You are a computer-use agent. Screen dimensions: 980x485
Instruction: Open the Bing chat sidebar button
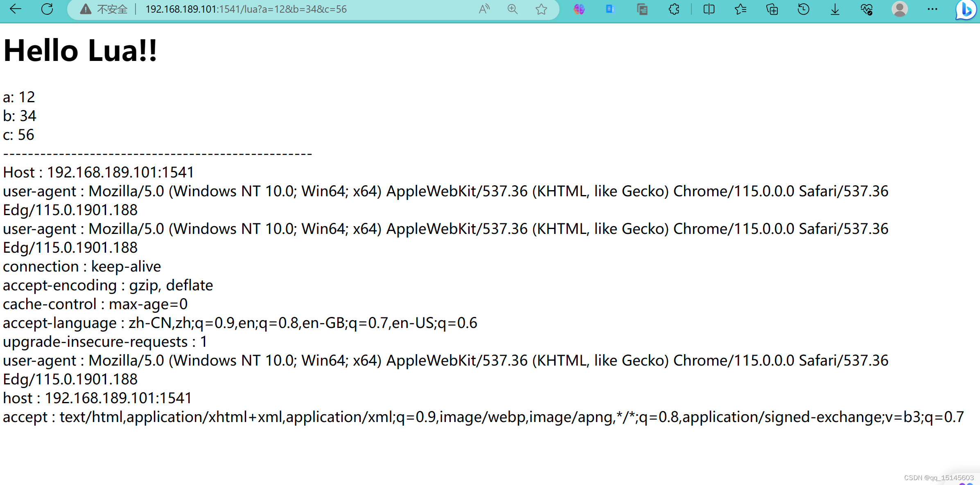tap(966, 10)
